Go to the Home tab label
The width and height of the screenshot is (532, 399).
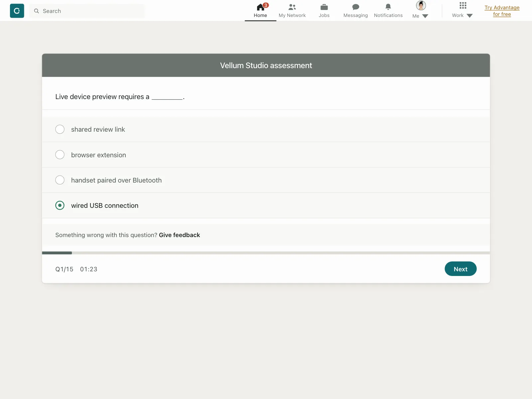[260, 15]
